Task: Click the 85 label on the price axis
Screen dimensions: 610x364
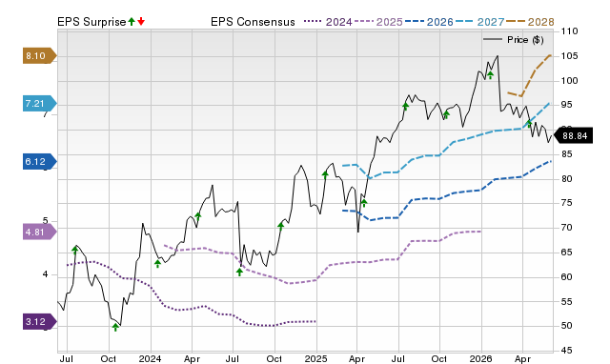Action: [567, 154]
